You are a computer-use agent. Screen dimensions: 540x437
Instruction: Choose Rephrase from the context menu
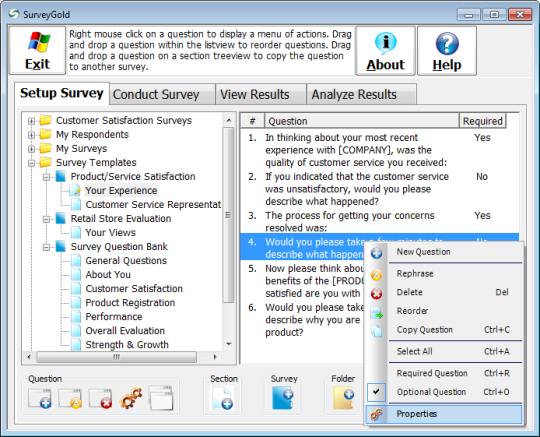point(444,274)
